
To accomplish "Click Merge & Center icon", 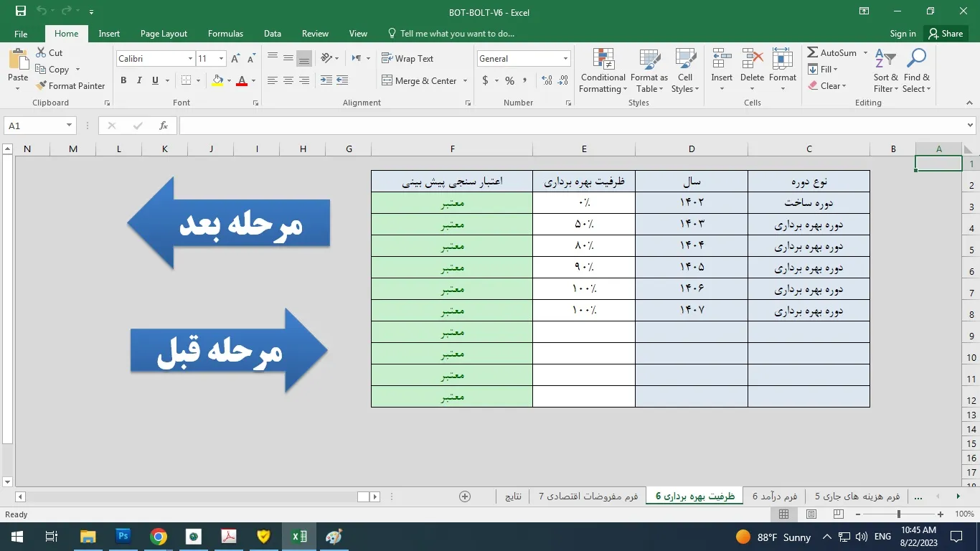I will tap(387, 80).
